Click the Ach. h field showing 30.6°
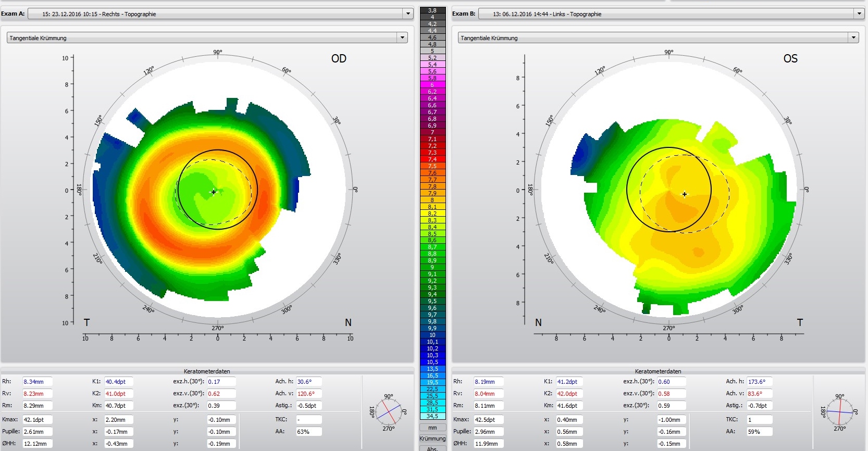Image resolution: width=868 pixels, height=451 pixels. tap(309, 382)
